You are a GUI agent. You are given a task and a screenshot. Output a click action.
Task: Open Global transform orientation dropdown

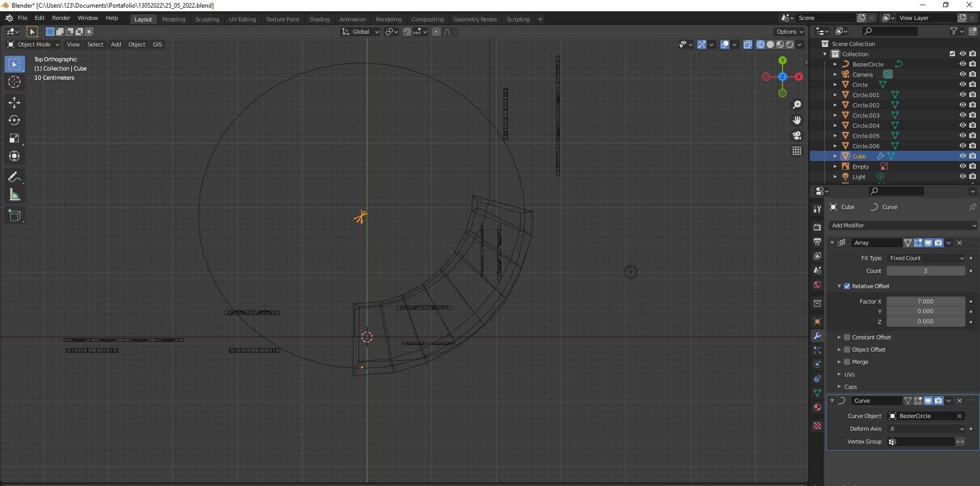tap(361, 32)
